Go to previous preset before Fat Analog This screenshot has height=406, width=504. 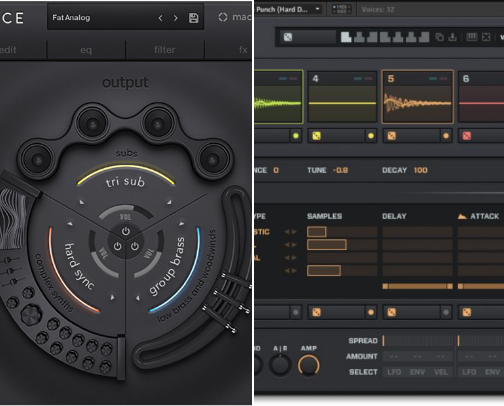click(160, 18)
